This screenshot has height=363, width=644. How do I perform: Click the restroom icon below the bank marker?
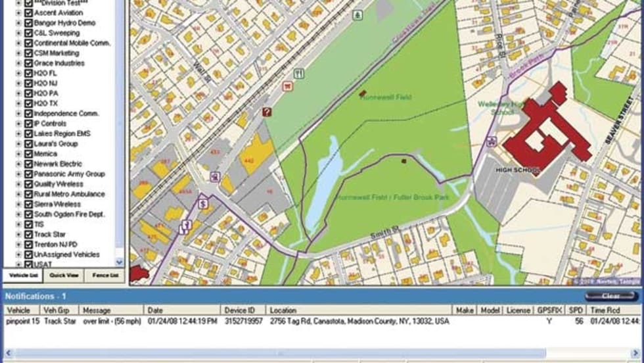186,227
